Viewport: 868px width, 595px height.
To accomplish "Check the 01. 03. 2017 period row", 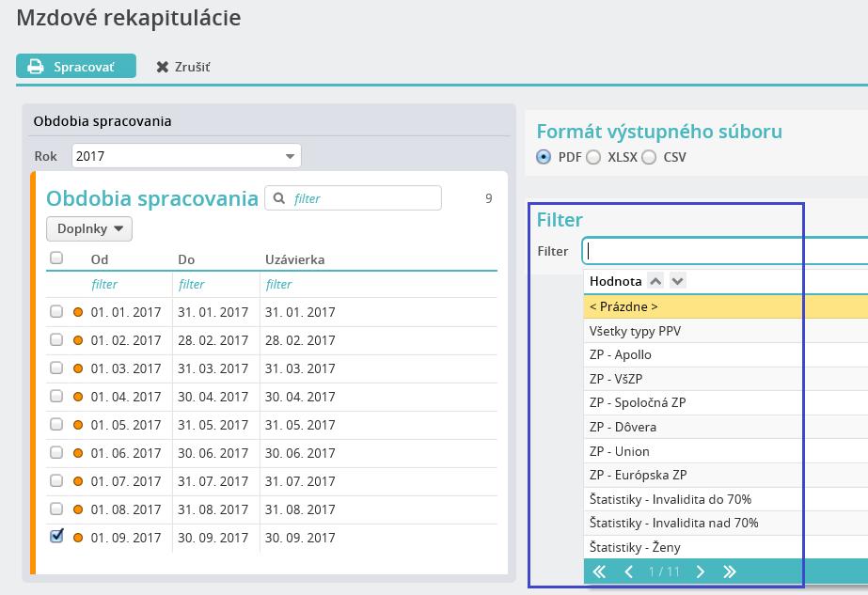I will tap(56, 368).
